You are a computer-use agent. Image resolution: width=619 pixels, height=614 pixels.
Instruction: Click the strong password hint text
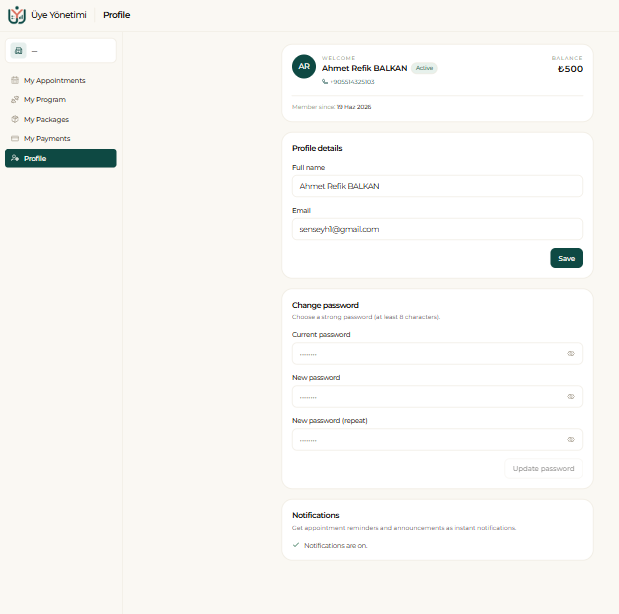pyautogui.click(x=366, y=317)
